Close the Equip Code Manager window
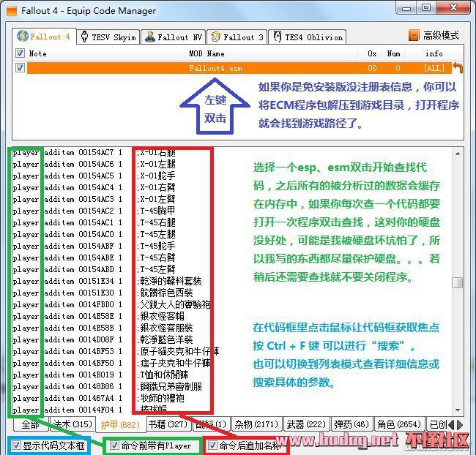Image resolution: width=476 pixels, height=455 pixels. click(x=453, y=8)
